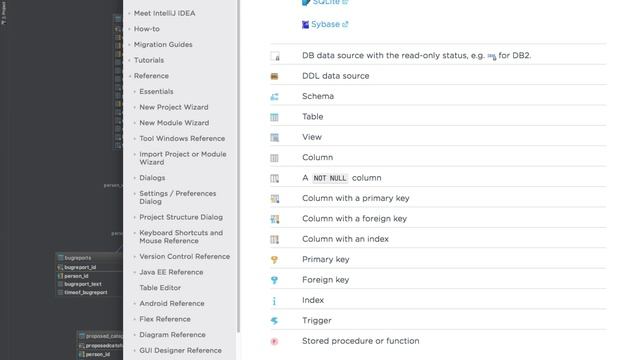This screenshot has height=360, width=640.
Task: Click the read-only DB data source icon
Action: [275, 56]
